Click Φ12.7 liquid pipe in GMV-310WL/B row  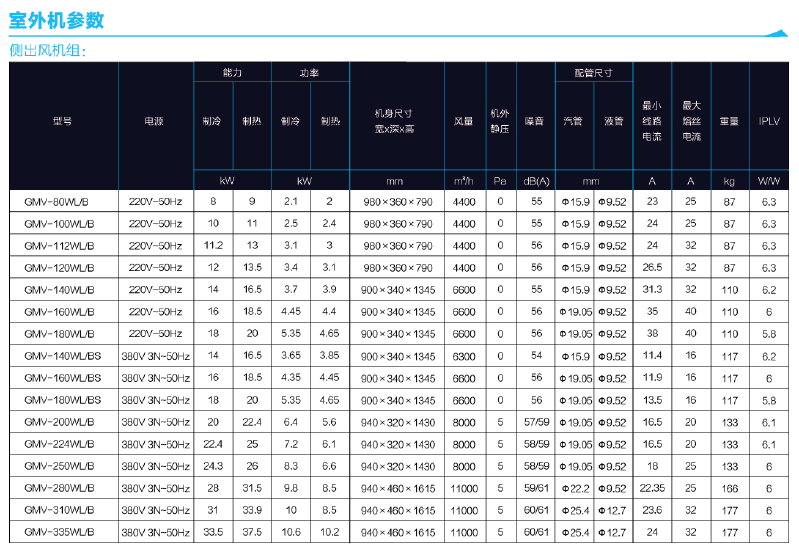(x=612, y=511)
